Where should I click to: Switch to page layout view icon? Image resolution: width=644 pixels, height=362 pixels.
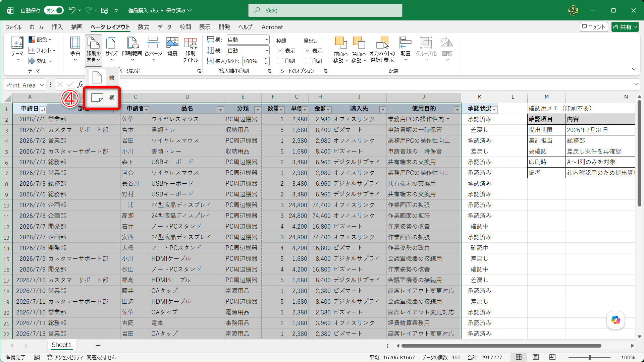(x=536, y=357)
